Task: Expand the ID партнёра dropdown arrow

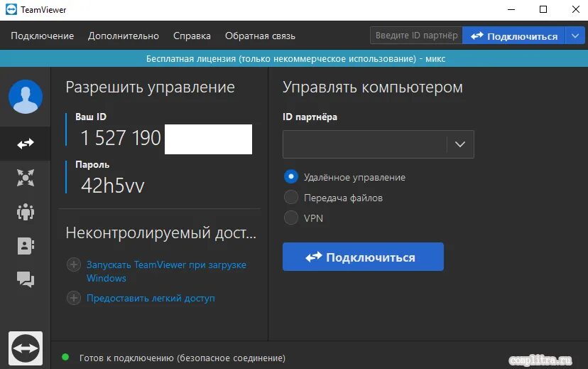Action: pos(460,144)
